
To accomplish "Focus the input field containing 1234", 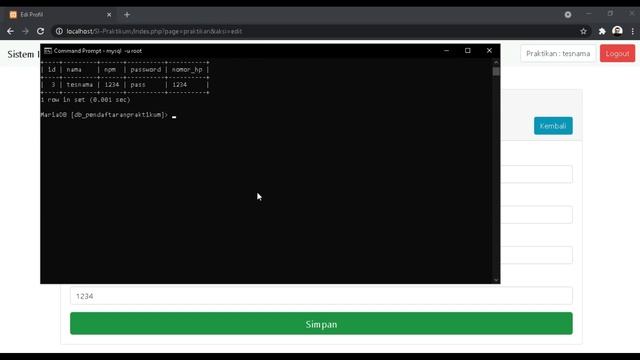I will (321, 296).
